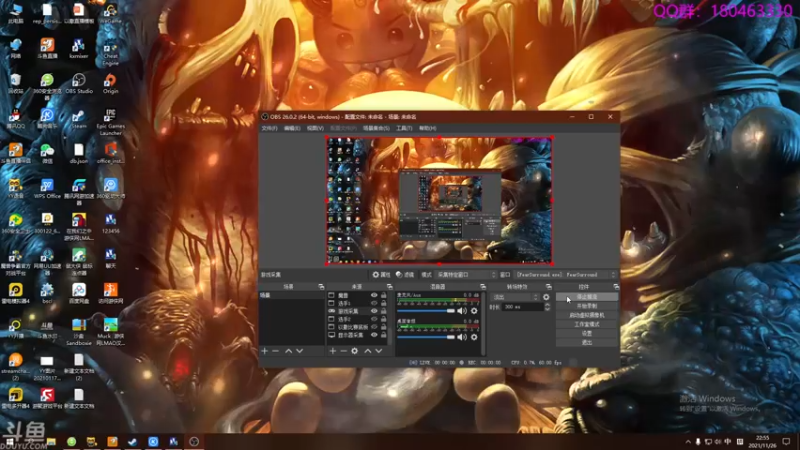Open the OBS Studio desktop shortcut
The width and height of the screenshot is (800, 450).
[79, 84]
